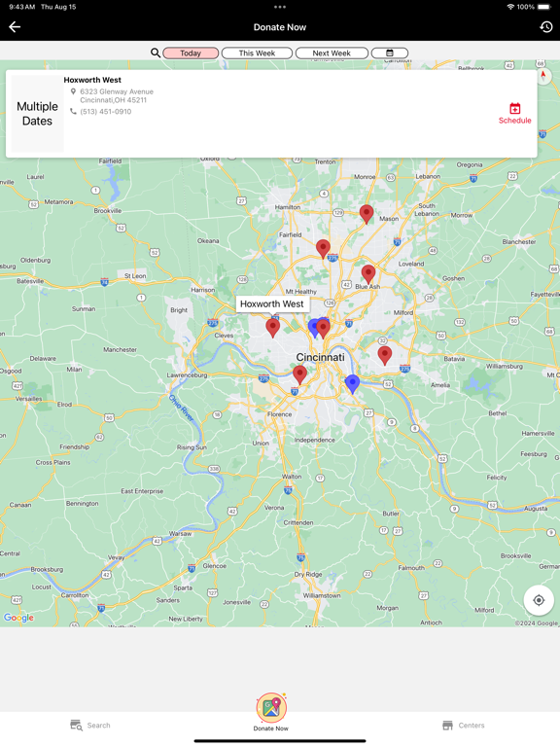Select the Next Week filter
This screenshot has height=747, width=560.
tap(332, 53)
